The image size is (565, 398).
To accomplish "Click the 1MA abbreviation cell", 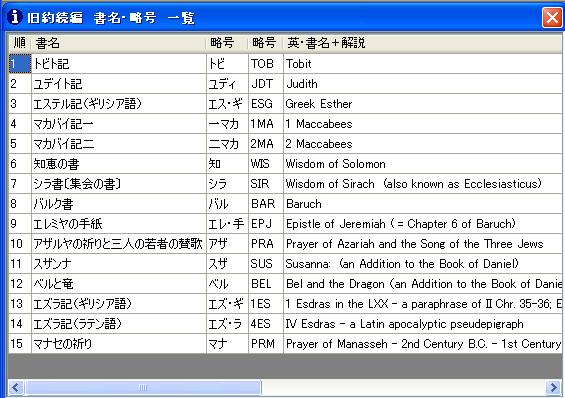I will pos(266,124).
